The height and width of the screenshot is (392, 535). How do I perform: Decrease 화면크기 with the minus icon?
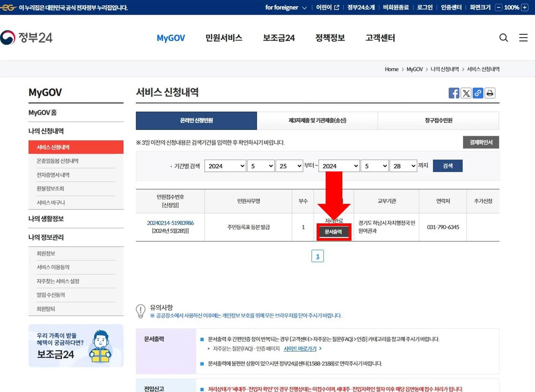pyautogui.click(x=499, y=7)
